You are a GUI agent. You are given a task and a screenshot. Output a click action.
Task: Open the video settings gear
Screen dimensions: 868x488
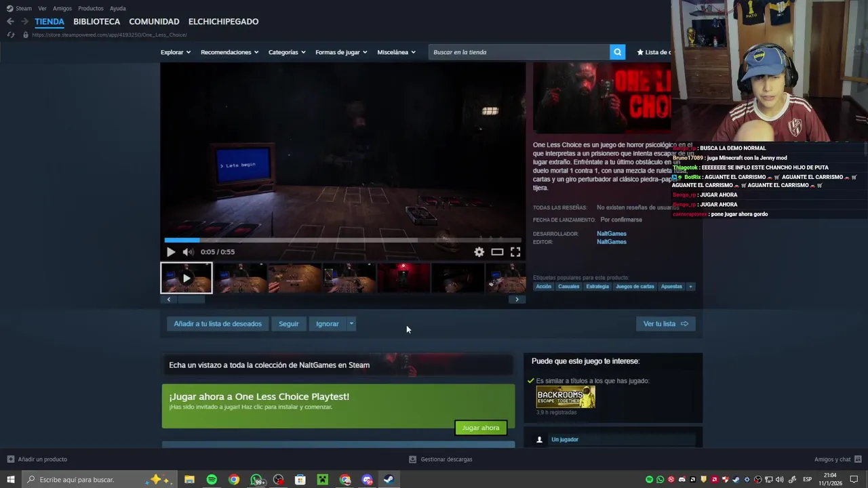tap(479, 252)
